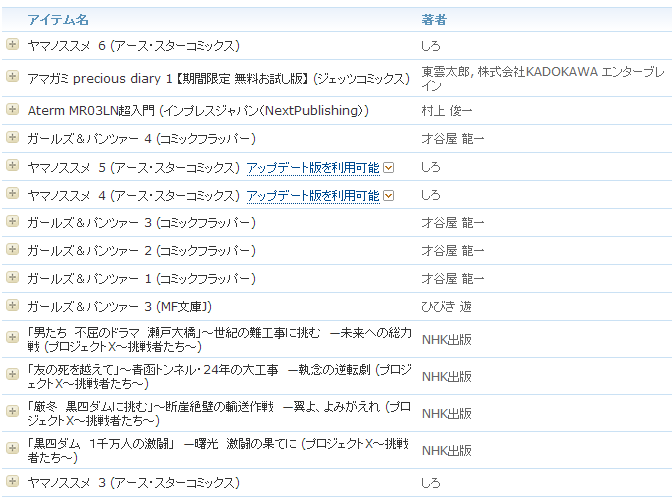Click author NHK出版 in 瀬戸大橋 row

tap(447, 340)
